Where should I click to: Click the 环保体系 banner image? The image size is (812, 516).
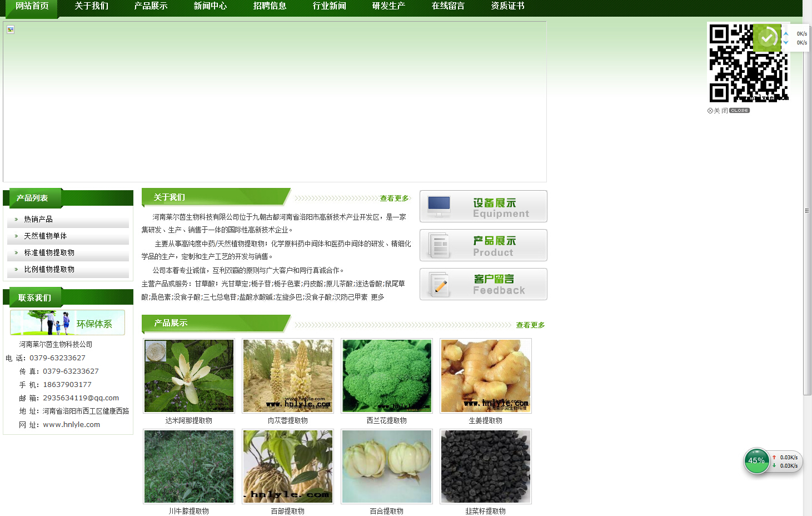(x=67, y=322)
